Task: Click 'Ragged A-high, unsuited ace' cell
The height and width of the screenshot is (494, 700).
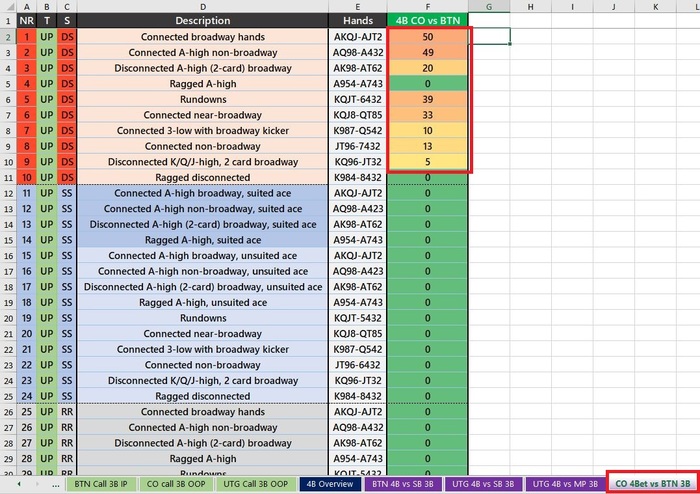Action: point(203,303)
